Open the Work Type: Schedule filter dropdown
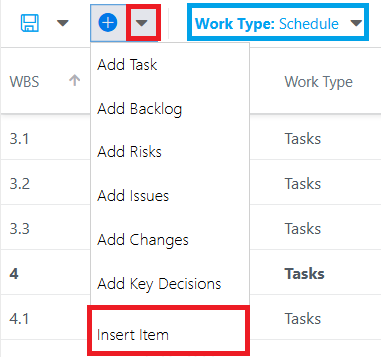The width and height of the screenshot is (381, 364). point(278,23)
